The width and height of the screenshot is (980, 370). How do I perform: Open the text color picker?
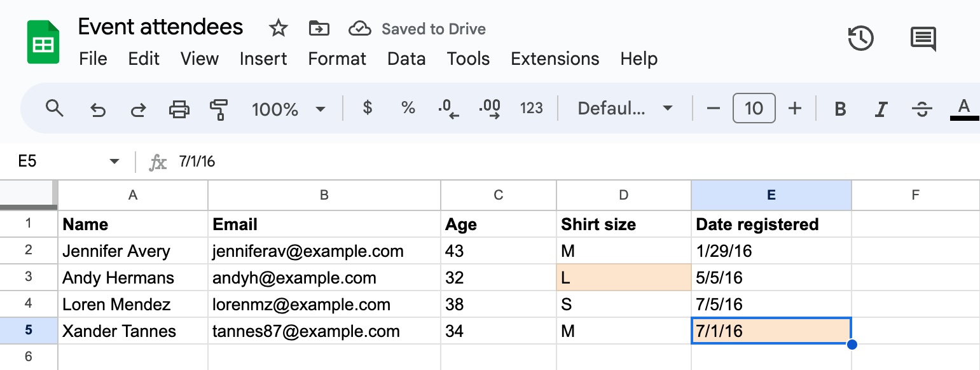point(965,109)
